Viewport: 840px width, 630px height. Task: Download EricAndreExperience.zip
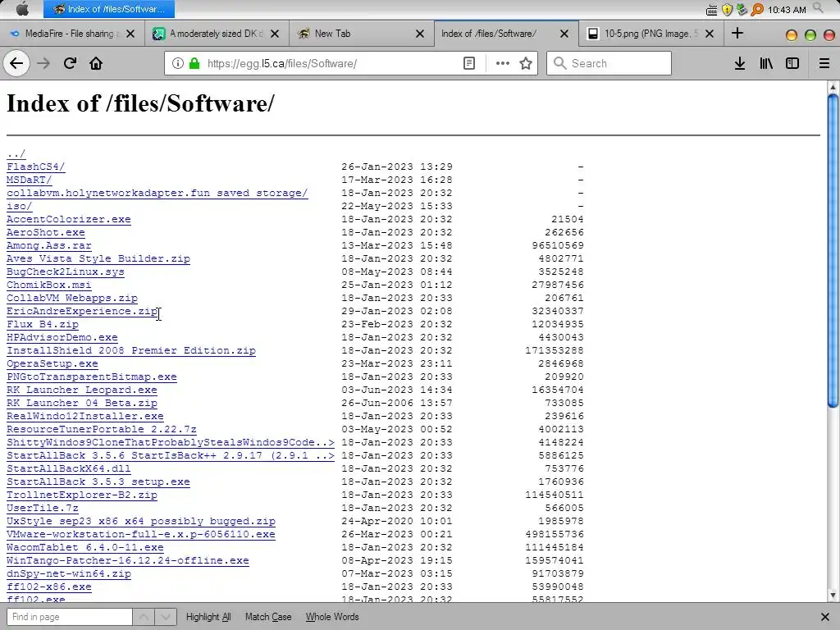pyautogui.click(x=82, y=311)
